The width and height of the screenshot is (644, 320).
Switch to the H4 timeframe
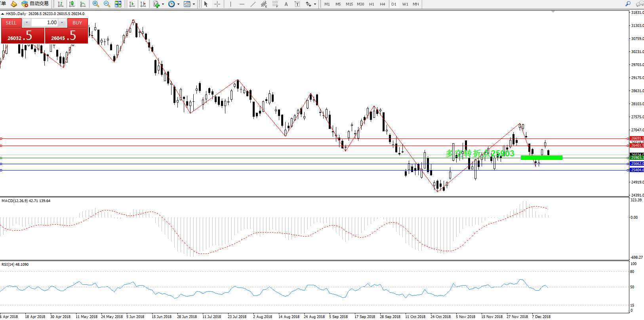coord(382,4)
